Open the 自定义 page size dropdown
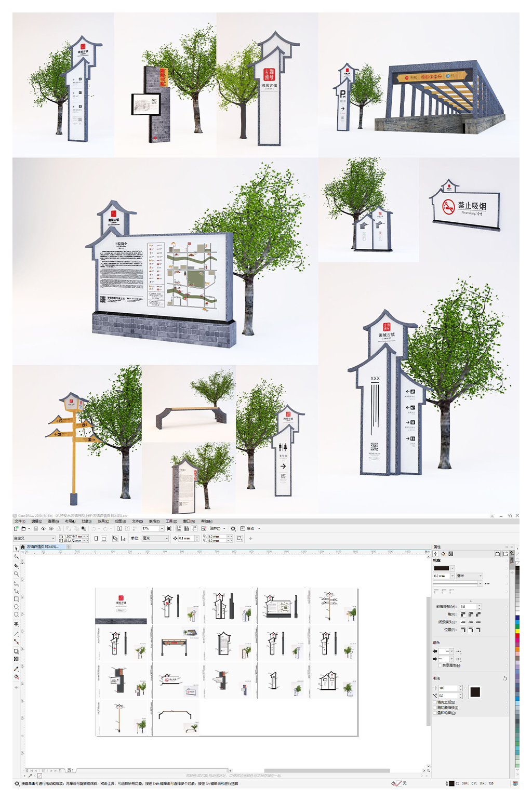The image size is (532, 801). [x=52, y=538]
